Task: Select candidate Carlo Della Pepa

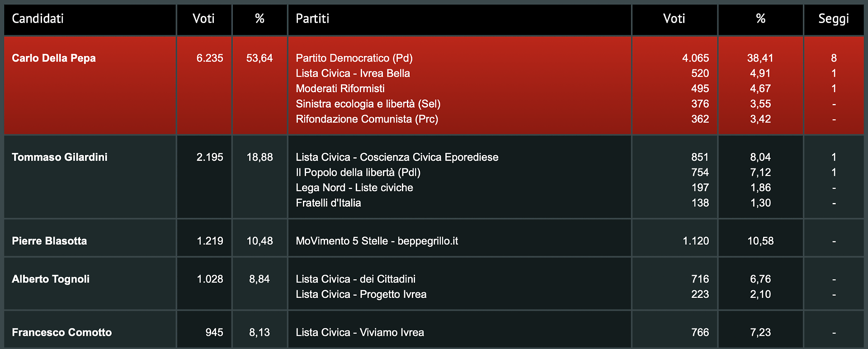Action: click(x=54, y=58)
